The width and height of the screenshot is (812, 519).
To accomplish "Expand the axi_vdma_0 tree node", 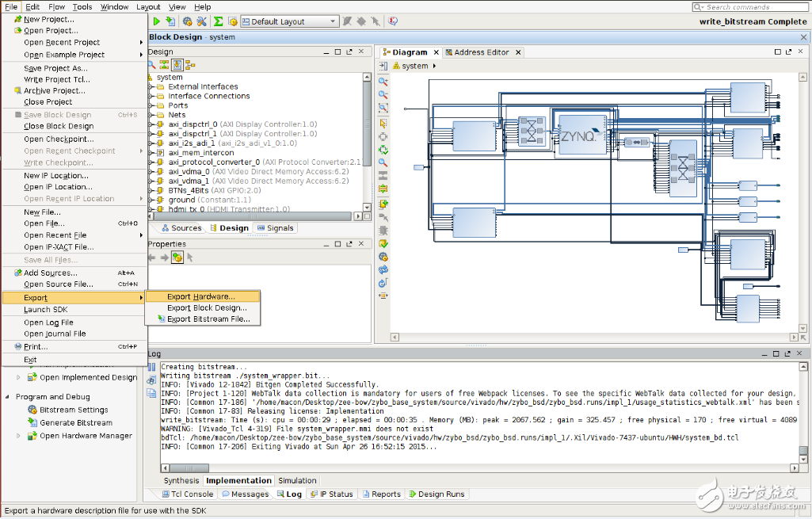I will (151, 171).
